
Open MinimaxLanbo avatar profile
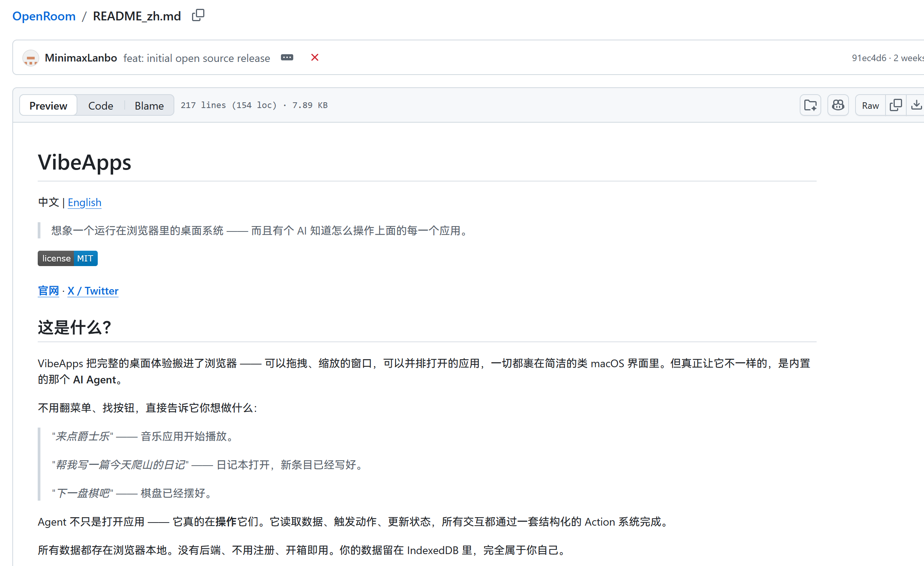(30, 58)
